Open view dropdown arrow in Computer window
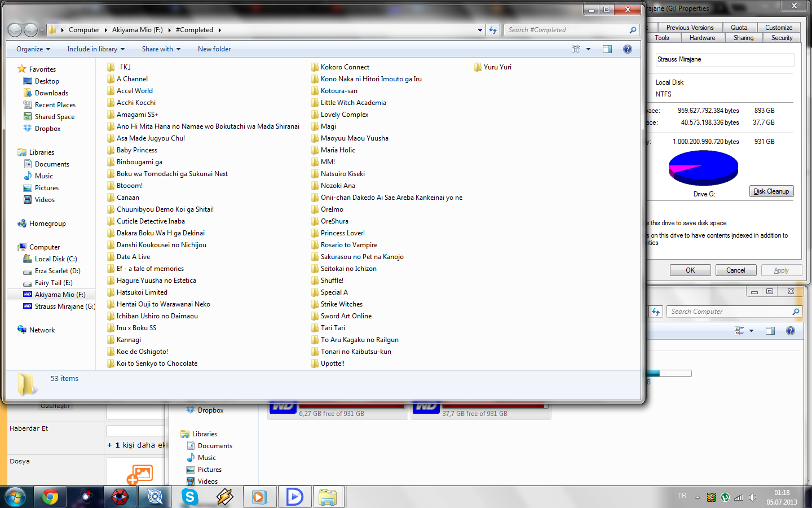The image size is (812, 508). pos(751,331)
